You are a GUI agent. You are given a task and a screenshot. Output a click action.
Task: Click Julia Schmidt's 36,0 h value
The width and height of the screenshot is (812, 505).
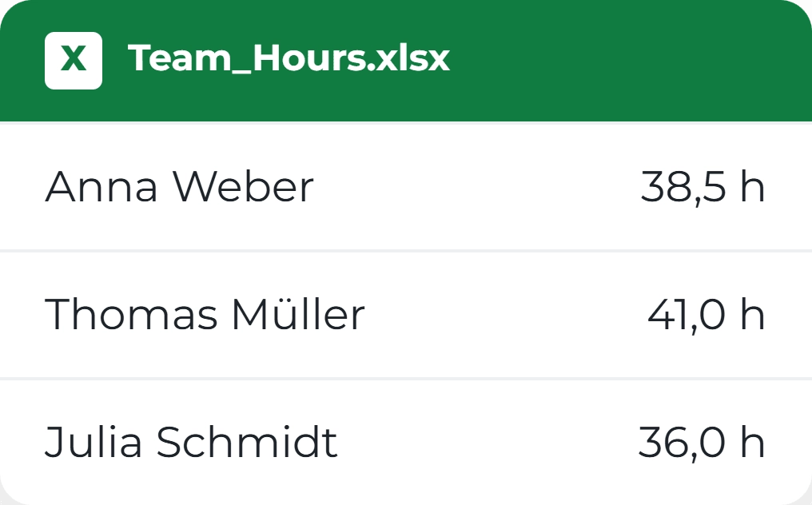702,442
